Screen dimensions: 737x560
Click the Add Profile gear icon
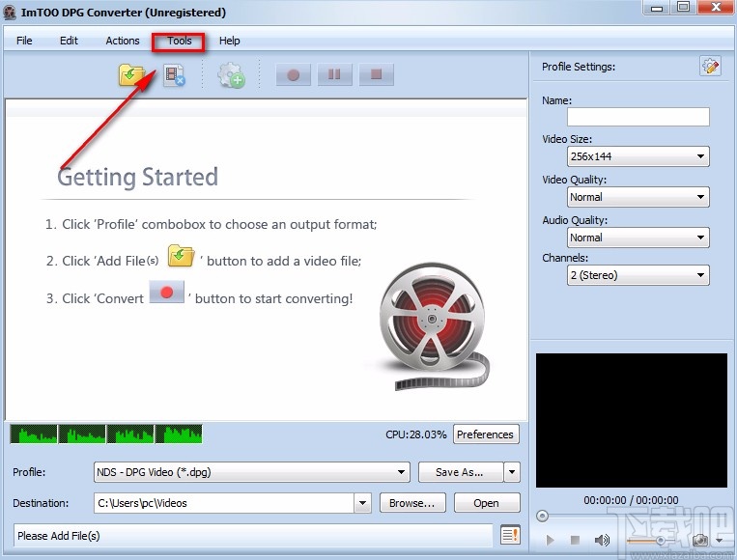click(x=231, y=75)
